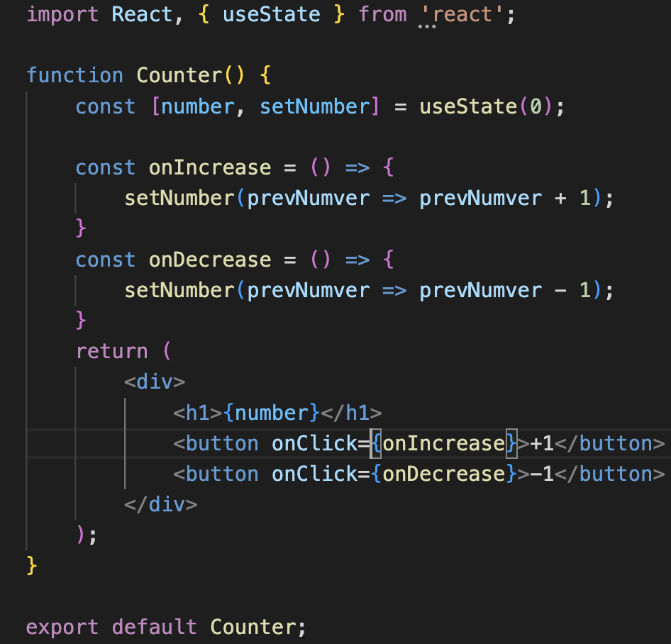Click closing </button> tag after +1
The width and height of the screenshot is (671, 644).
(610, 444)
